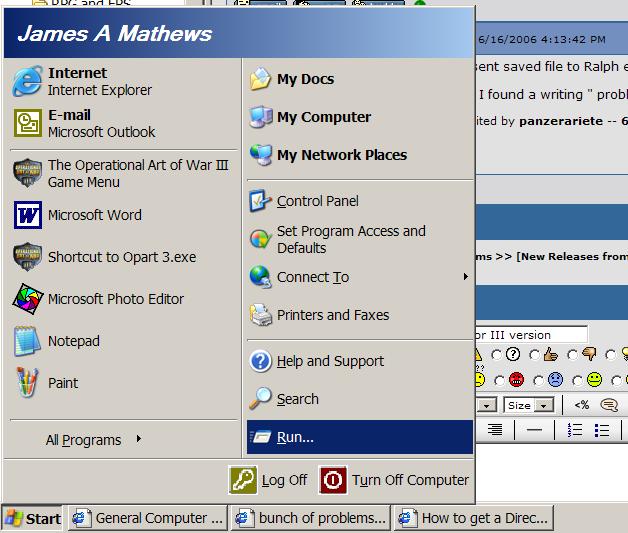Click the <% code toolbar icon
The image size is (628, 533).
pos(582,405)
